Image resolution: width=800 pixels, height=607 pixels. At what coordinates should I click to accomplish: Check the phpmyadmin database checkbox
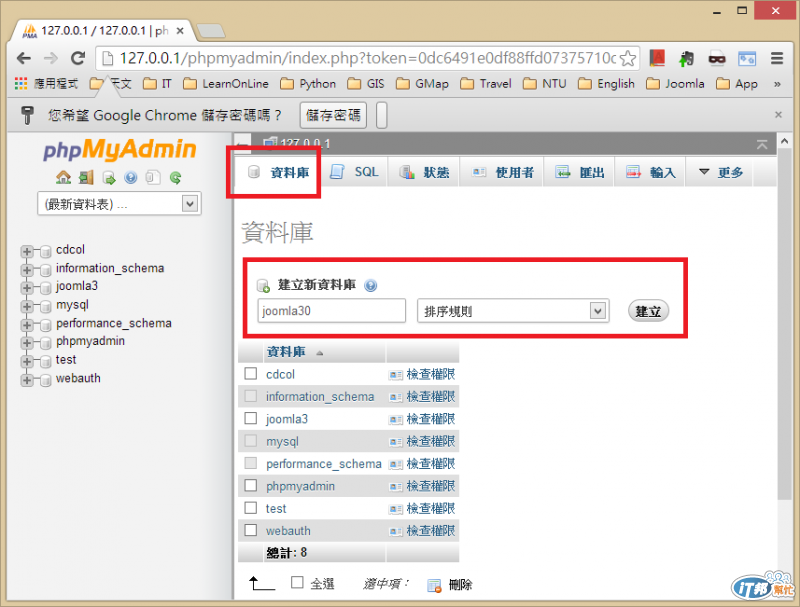click(251, 485)
